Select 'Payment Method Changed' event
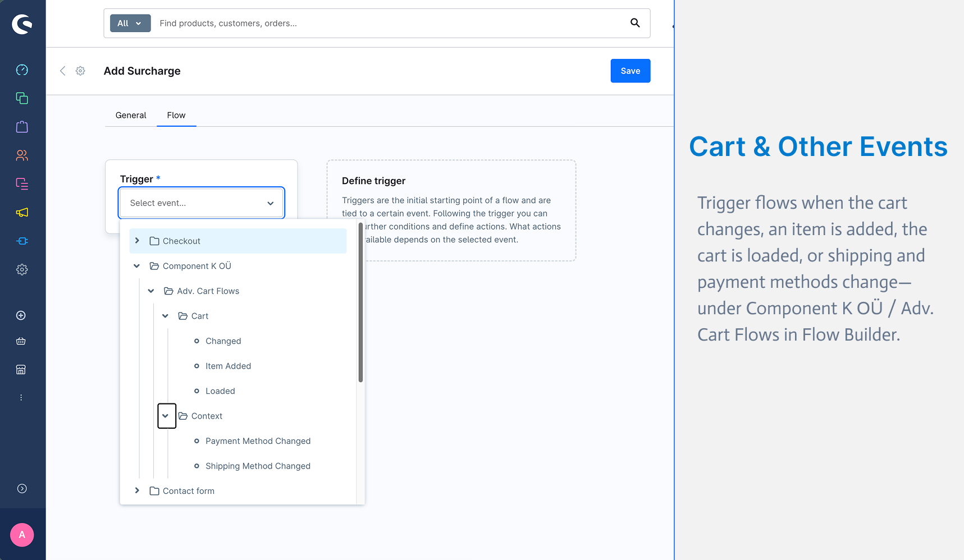 [258, 441]
